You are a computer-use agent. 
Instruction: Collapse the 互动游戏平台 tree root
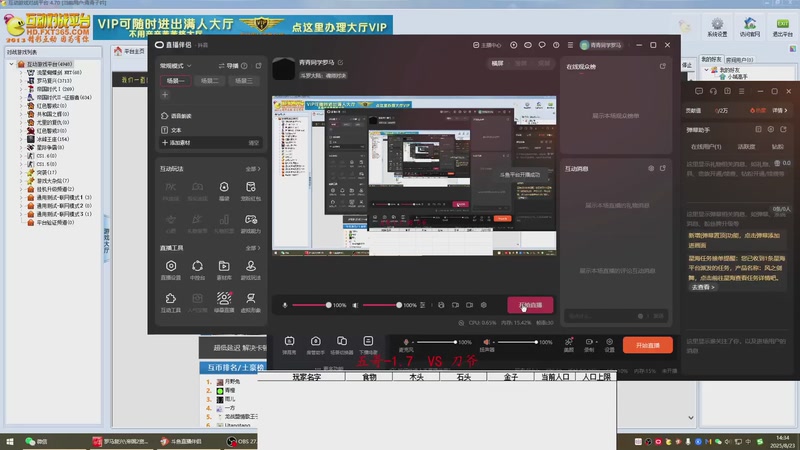[x=11, y=64]
